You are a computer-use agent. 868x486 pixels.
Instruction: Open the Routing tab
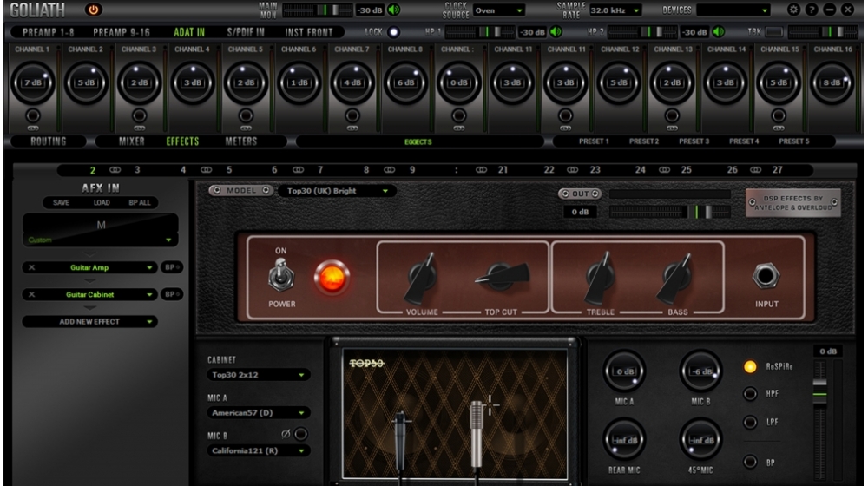(48, 141)
